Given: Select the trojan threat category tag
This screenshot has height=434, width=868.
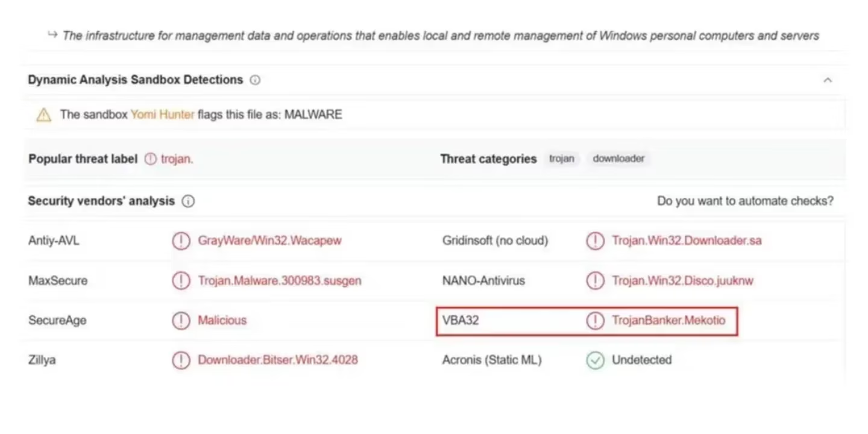Looking at the screenshot, I should click(561, 159).
